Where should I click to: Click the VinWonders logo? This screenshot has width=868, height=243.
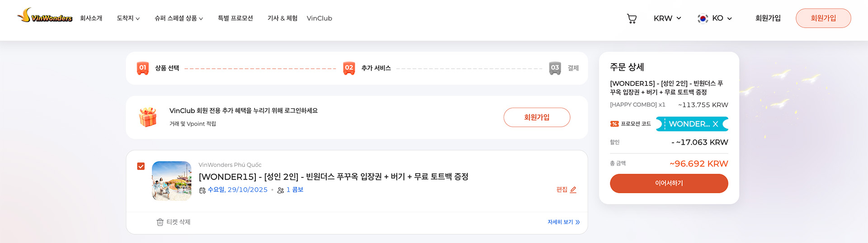[45, 16]
